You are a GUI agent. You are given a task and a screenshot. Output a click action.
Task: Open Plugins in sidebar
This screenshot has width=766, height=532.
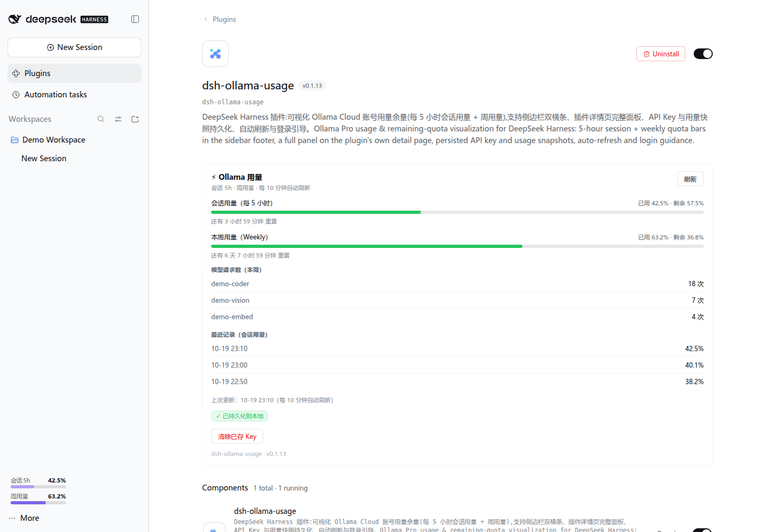(74, 73)
